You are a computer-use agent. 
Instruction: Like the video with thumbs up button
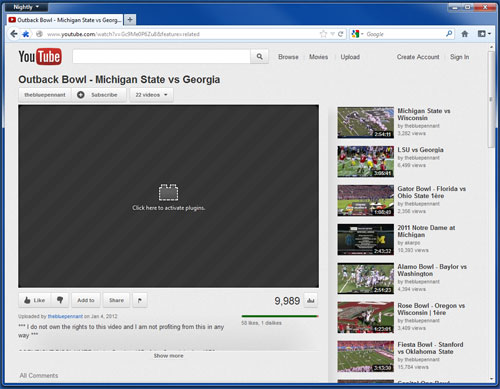tap(34, 300)
